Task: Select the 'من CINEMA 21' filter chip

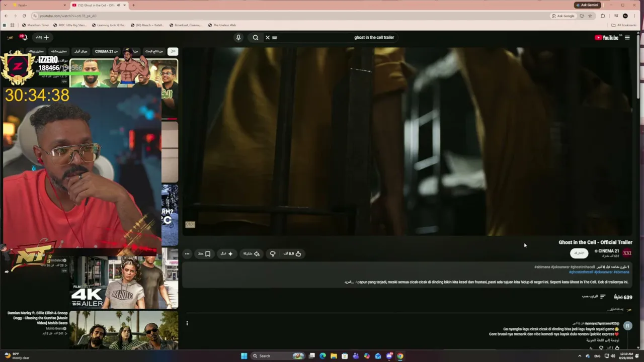Action: [107, 51]
